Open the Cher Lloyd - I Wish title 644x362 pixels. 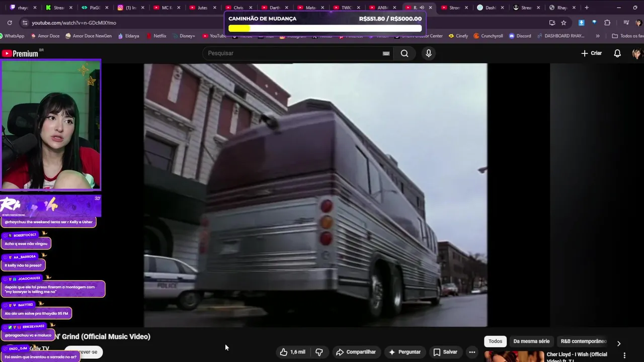point(577,357)
